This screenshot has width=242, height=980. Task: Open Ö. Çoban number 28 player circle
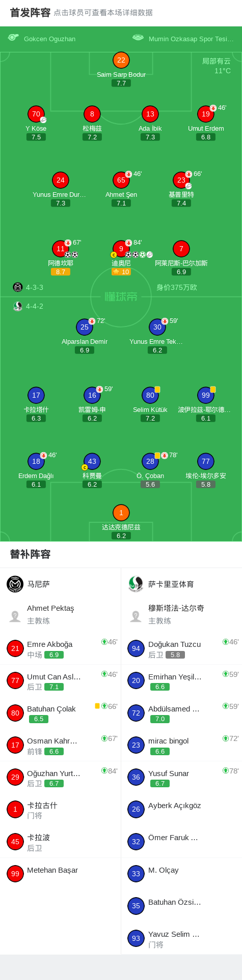point(150,461)
